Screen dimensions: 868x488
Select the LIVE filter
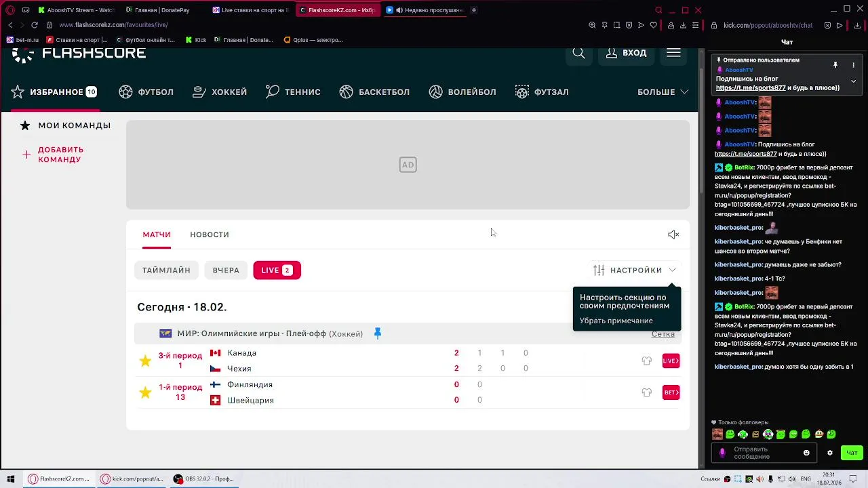277,270
